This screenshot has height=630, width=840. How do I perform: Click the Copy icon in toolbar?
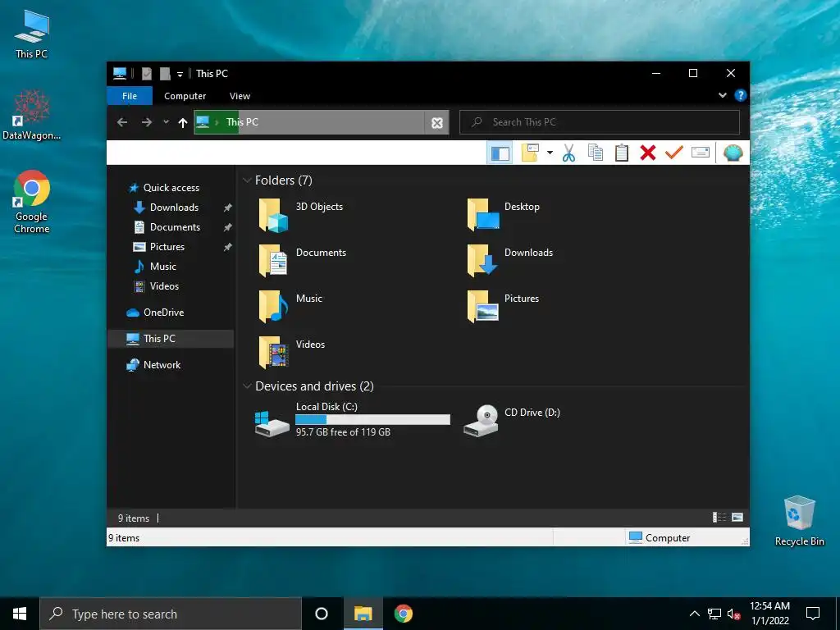click(x=596, y=153)
